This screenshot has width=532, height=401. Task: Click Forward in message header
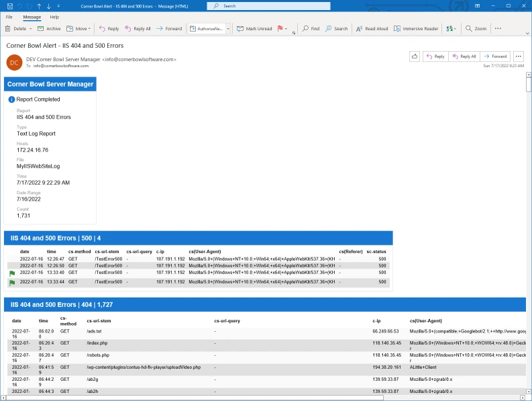click(x=495, y=56)
